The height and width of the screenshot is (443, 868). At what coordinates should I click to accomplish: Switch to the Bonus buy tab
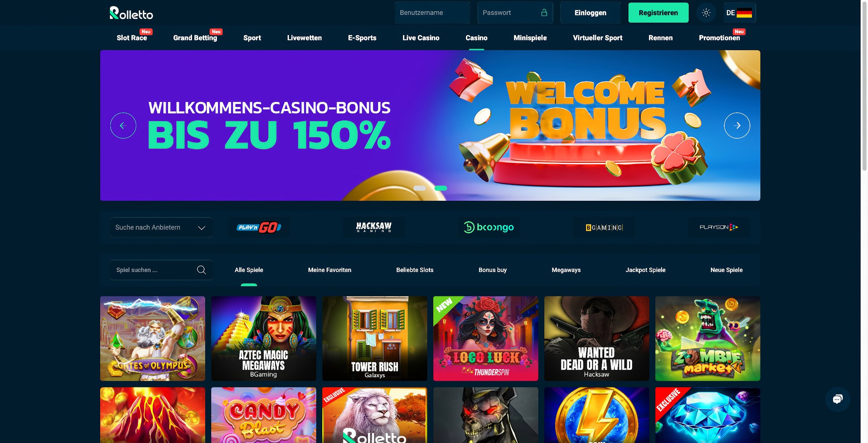click(492, 270)
